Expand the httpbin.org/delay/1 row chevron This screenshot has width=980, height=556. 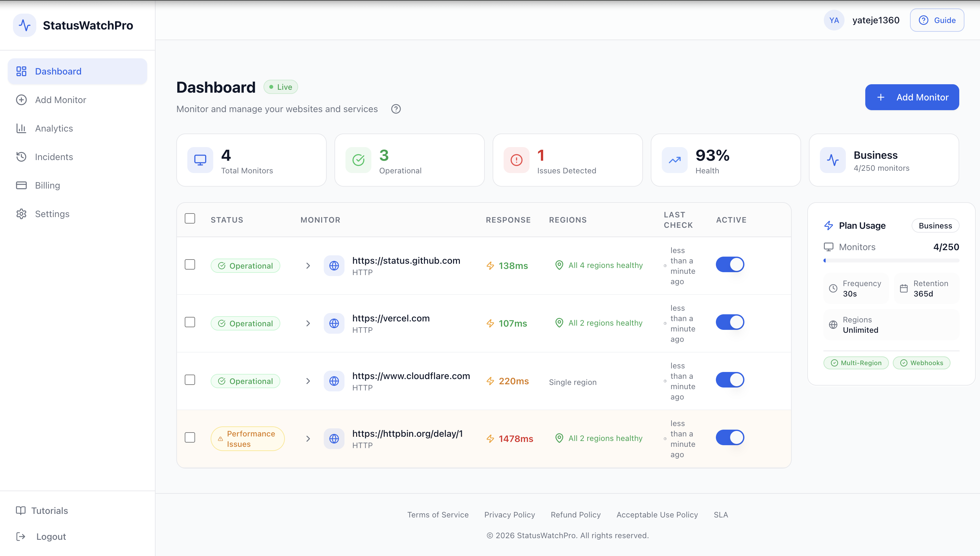click(x=308, y=439)
